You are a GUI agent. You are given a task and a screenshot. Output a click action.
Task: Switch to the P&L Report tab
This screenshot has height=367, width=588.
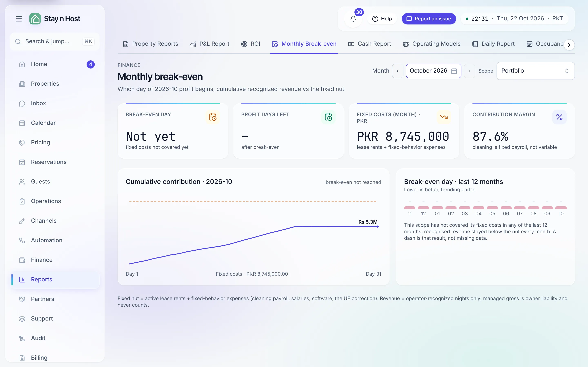coord(210,44)
